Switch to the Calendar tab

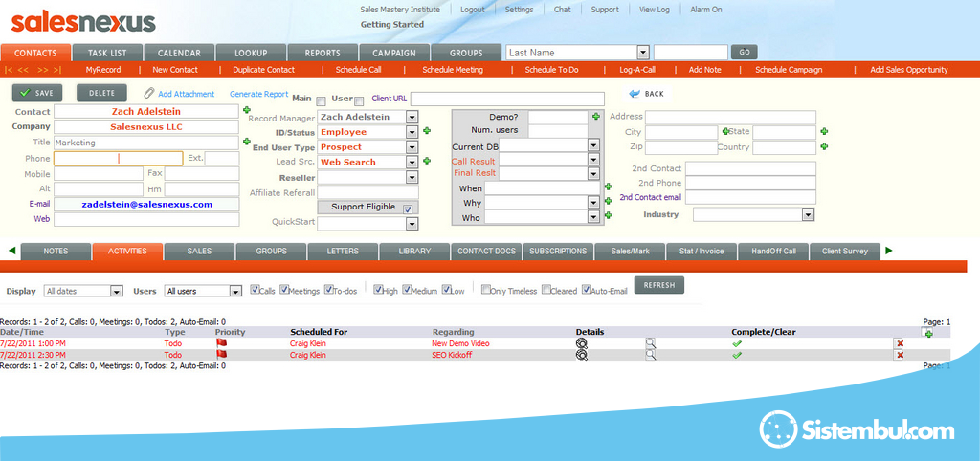[x=179, y=54]
